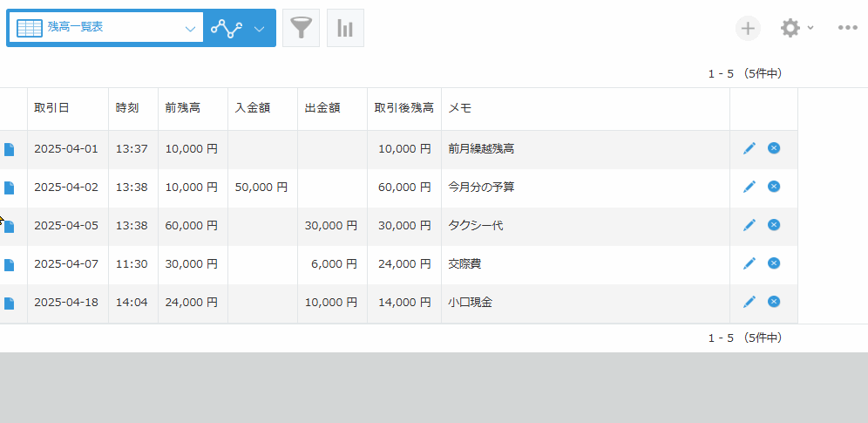
Task: Delete the 交際費 record
Action: point(774,263)
